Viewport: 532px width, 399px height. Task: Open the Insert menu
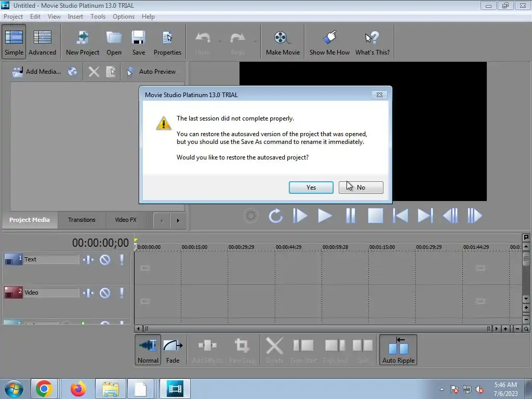pyautogui.click(x=75, y=17)
